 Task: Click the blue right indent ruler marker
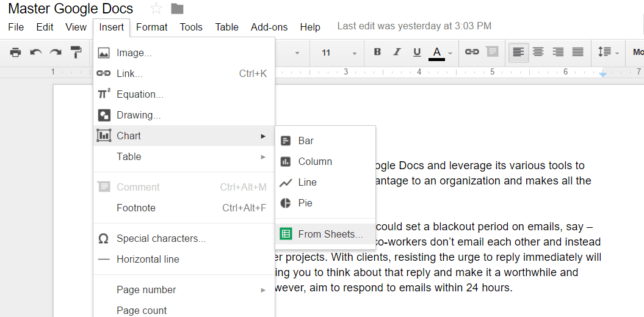pos(602,75)
